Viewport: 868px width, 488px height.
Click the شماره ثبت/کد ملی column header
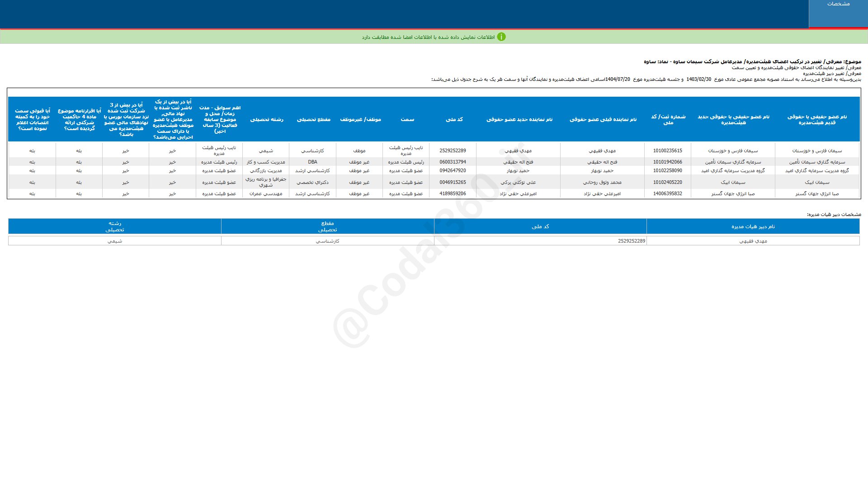668,119
